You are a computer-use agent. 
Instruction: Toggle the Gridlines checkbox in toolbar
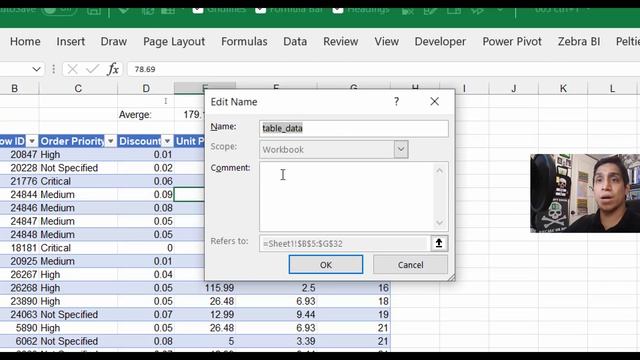[x=198, y=10]
